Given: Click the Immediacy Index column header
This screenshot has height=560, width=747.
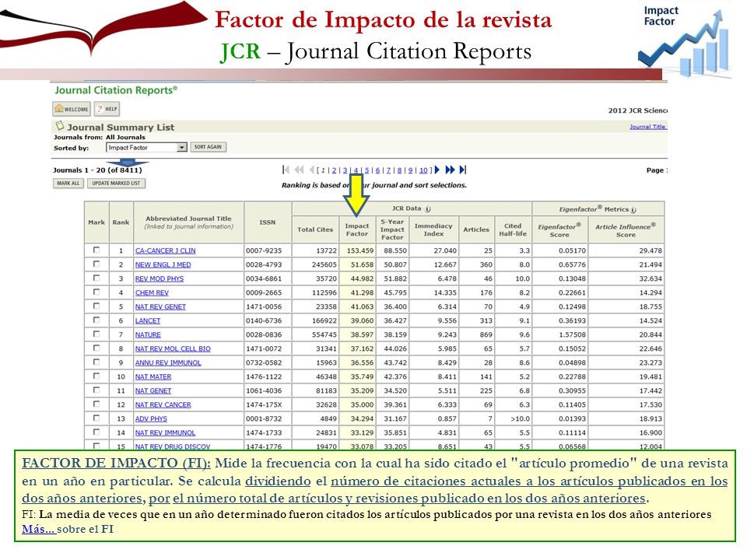Looking at the screenshot, I should tap(433, 229).
